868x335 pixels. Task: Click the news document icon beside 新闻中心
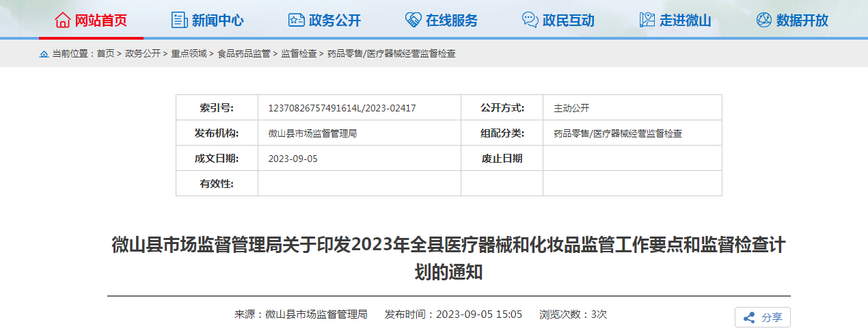179,20
